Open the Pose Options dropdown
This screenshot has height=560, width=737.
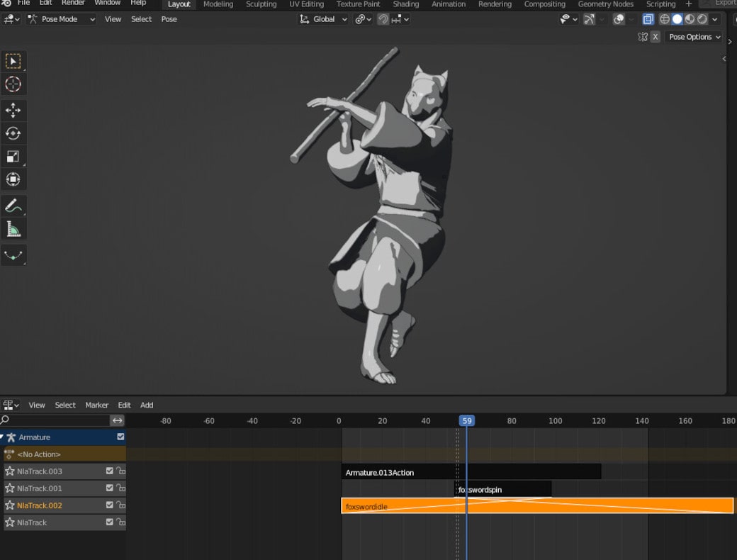(x=693, y=37)
